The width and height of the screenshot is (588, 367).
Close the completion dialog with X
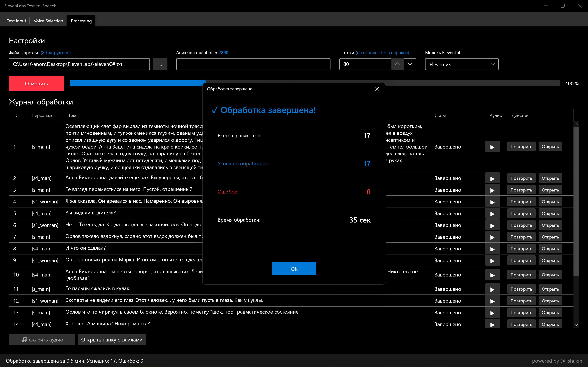[x=377, y=89]
